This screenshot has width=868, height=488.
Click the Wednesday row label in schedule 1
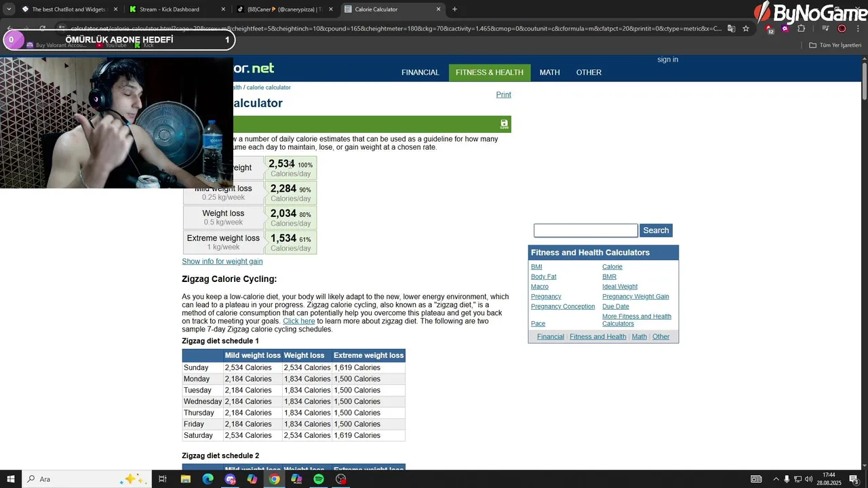click(203, 402)
